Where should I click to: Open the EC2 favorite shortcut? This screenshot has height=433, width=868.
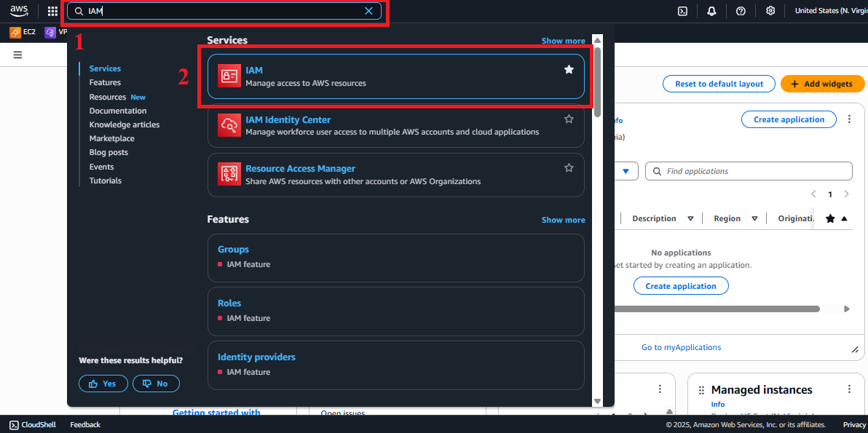(23, 33)
